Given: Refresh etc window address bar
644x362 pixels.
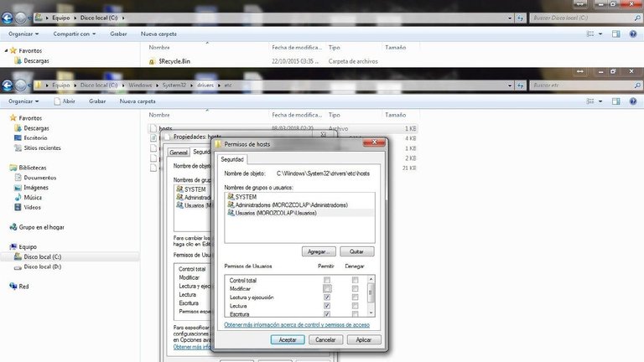Looking at the screenshot, I should point(521,85).
